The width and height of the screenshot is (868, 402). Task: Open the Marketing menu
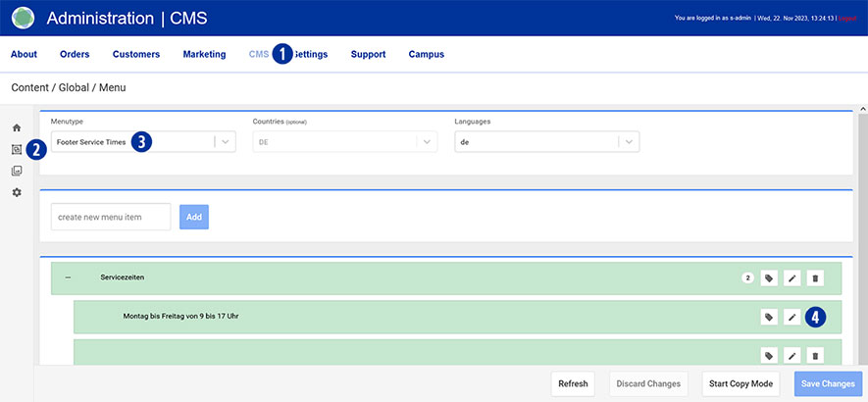click(204, 55)
